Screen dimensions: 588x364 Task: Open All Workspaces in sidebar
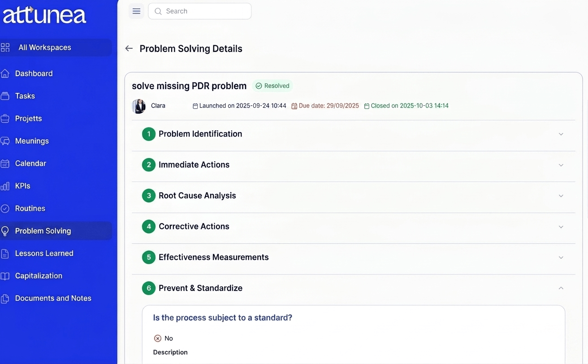[56, 47]
